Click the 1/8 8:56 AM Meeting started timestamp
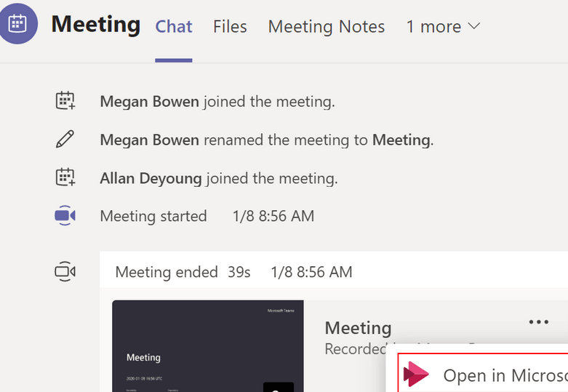 tap(273, 216)
